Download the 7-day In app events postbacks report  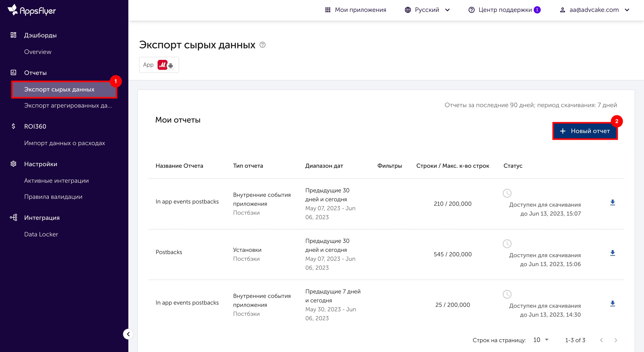click(612, 303)
